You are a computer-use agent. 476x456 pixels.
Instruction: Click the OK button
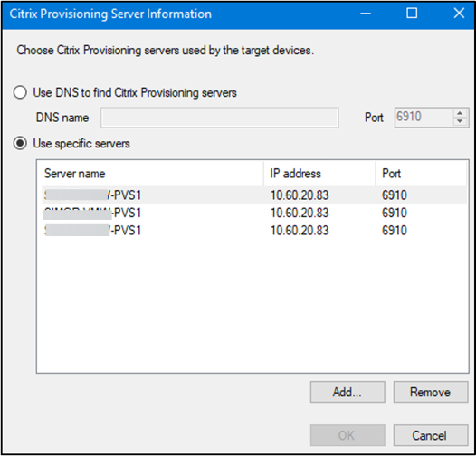[x=347, y=435]
